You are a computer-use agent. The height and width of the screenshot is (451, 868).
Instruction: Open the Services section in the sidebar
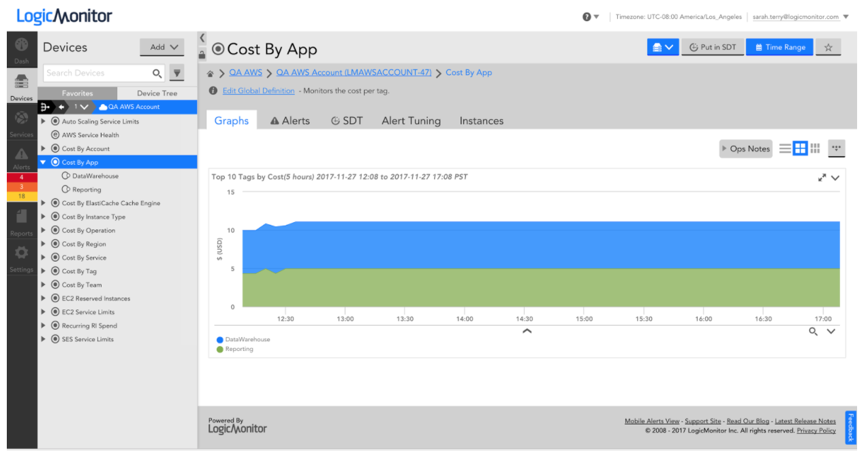(22, 123)
